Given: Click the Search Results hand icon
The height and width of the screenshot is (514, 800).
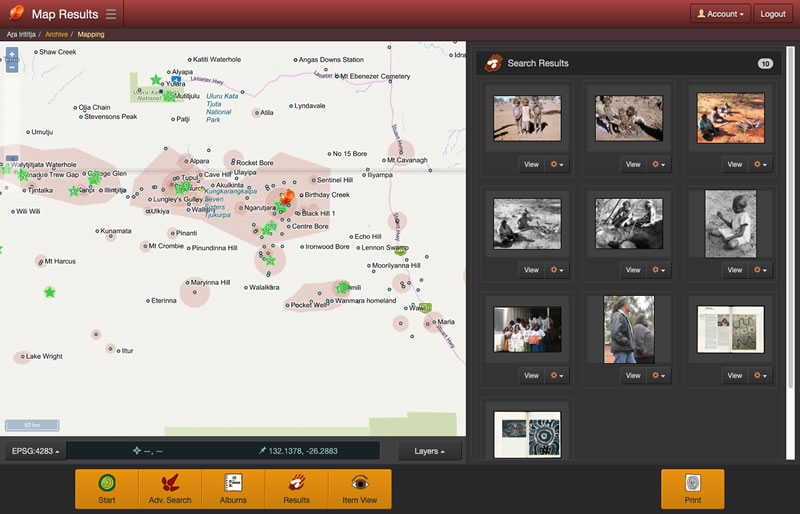Looking at the screenshot, I should [494, 63].
